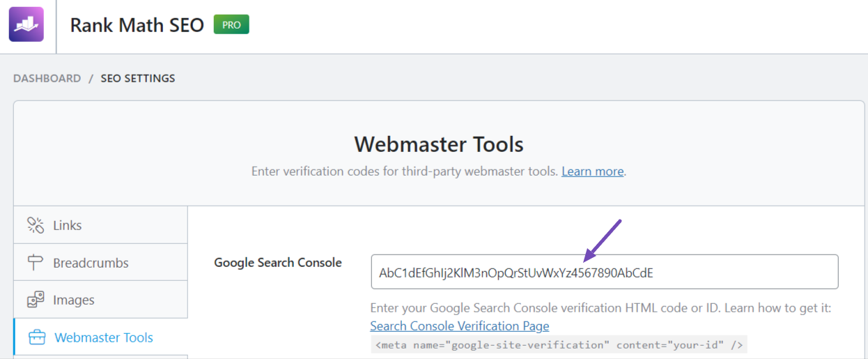This screenshot has width=868, height=359.
Task: Click the Rank Math SEO title
Action: 137,25
